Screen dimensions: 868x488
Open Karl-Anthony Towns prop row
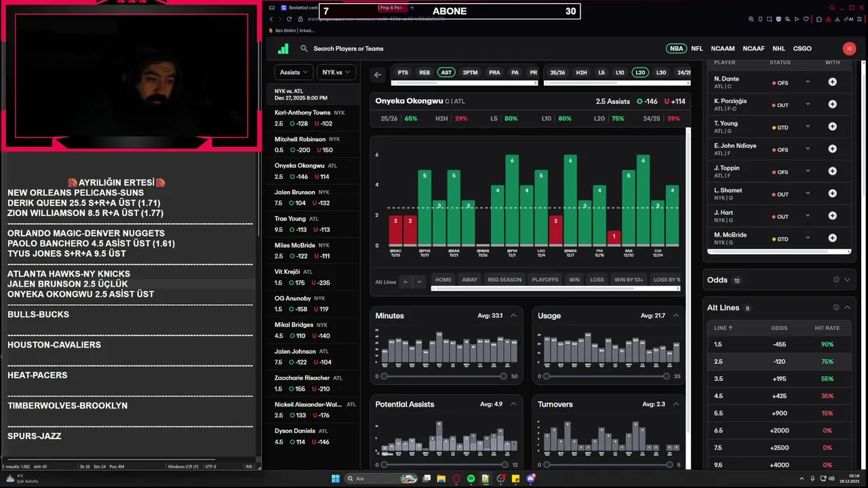click(x=314, y=118)
